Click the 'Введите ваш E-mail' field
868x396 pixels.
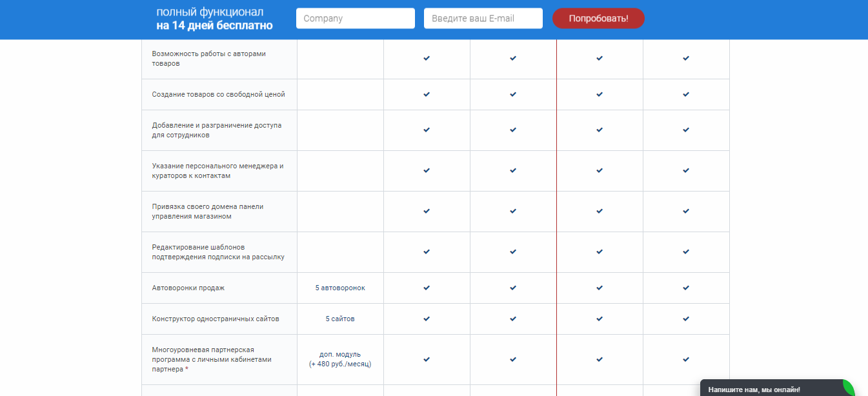pos(483,19)
